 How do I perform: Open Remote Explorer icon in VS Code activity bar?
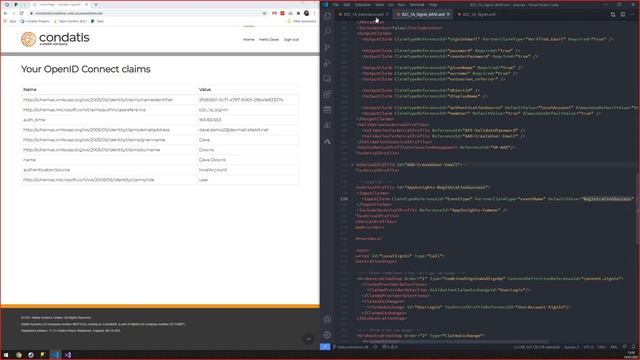pyautogui.click(x=327, y=78)
